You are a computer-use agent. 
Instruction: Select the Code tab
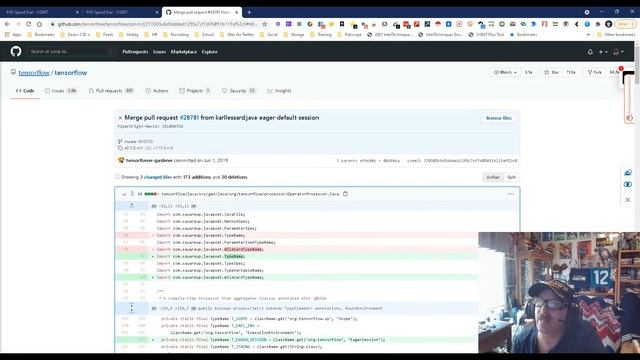[25, 91]
